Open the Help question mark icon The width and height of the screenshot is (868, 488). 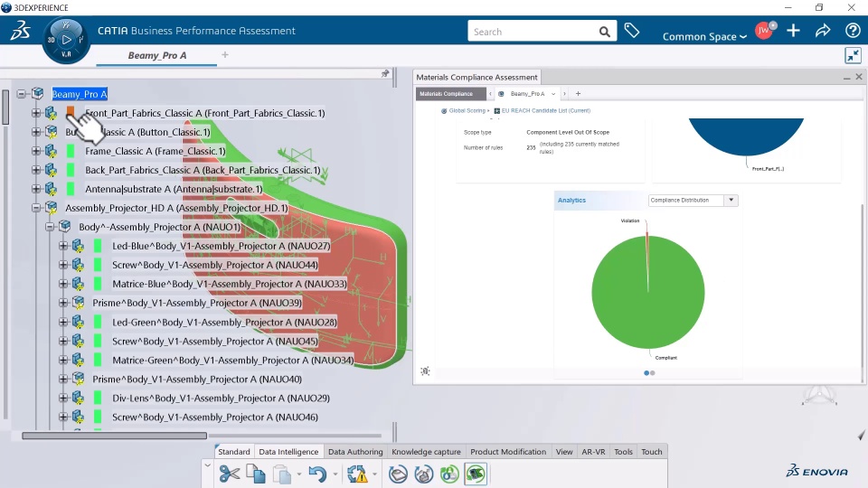(x=853, y=31)
